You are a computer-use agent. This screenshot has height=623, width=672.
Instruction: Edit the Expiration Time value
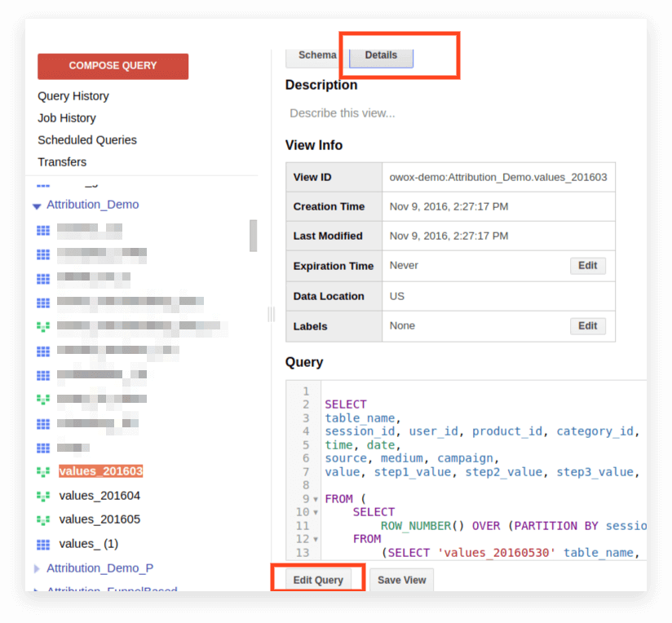[x=587, y=266]
